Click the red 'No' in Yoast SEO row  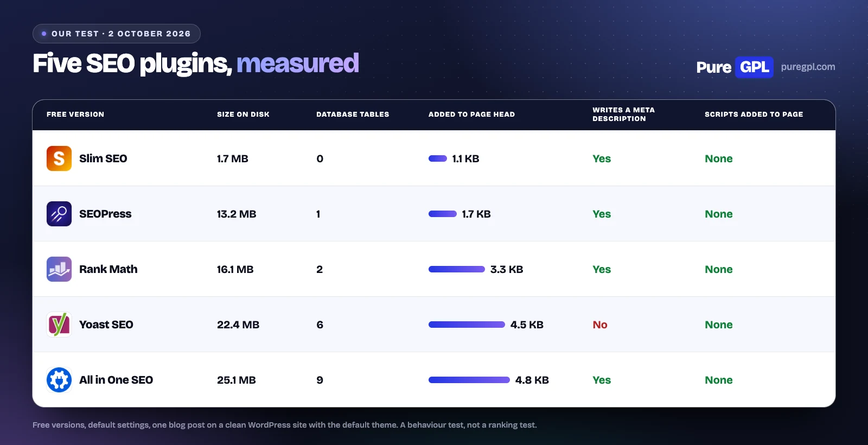tap(599, 325)
